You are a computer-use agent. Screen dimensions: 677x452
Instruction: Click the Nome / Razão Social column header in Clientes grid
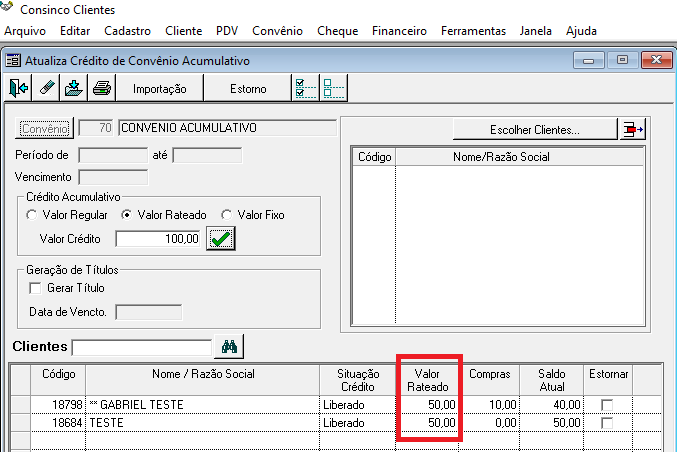tap(203, 380)
